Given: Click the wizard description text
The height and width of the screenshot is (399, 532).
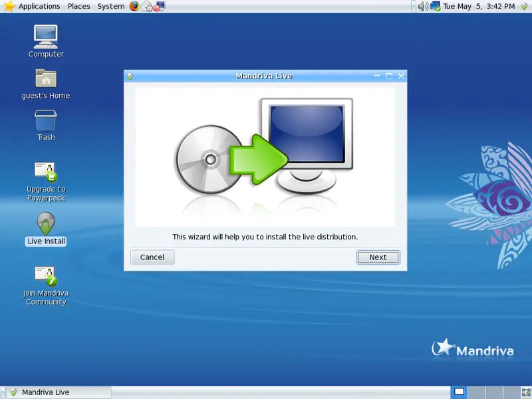Looking at the screenshot, I should 265,237.
